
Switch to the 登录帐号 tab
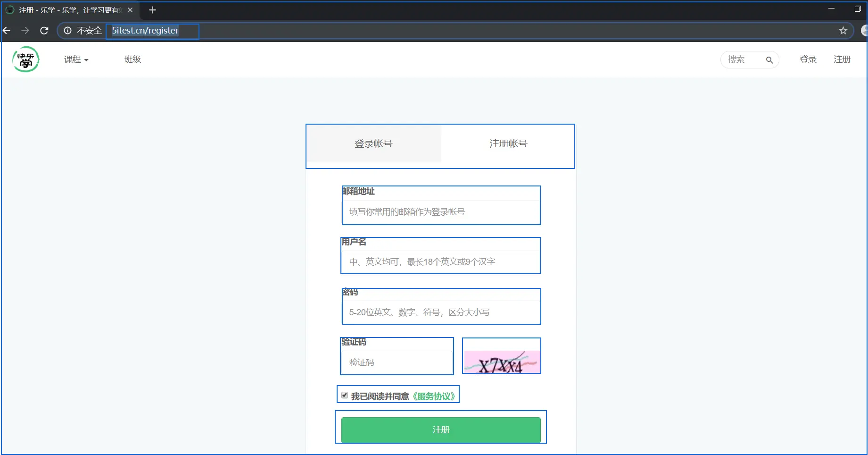373,143
